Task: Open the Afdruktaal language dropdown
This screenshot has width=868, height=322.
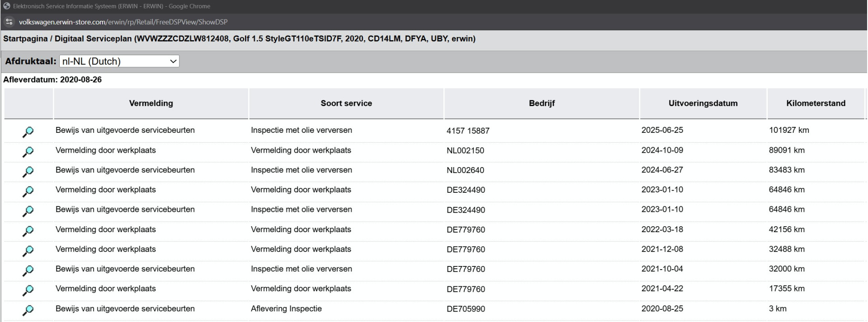Action: point(119,61)
